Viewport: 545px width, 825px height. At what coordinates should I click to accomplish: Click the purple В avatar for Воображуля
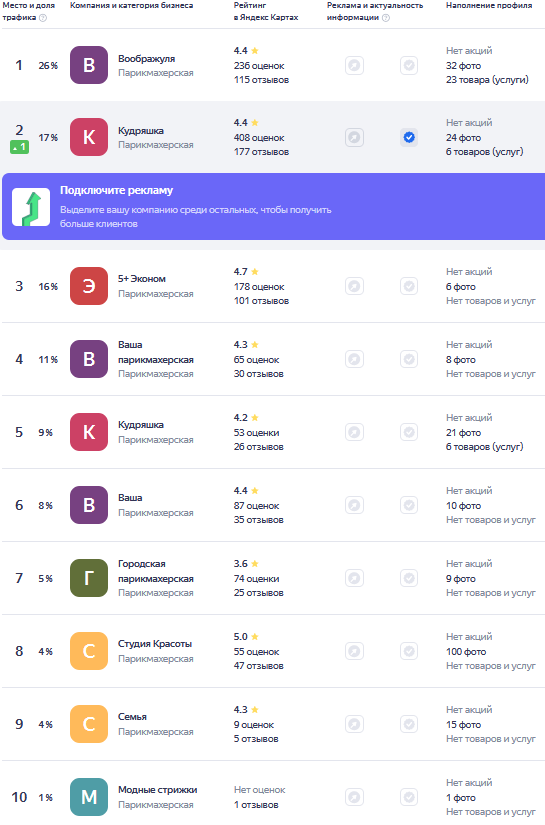pos(89,65)
